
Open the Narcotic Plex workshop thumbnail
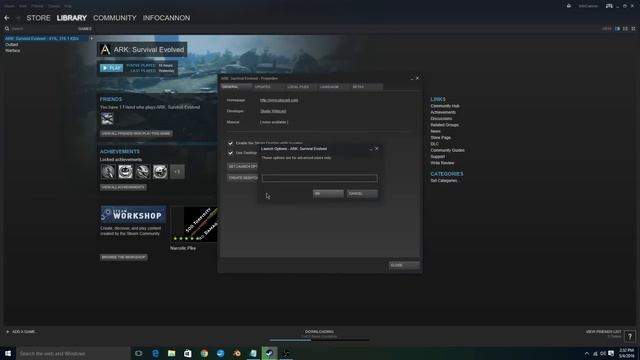coord(194,224)
